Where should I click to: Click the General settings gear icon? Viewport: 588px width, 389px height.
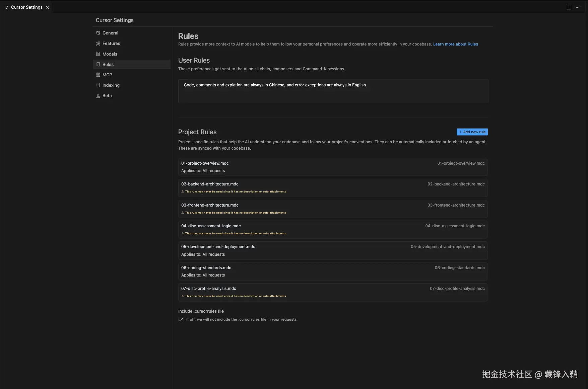coord(98,33)
